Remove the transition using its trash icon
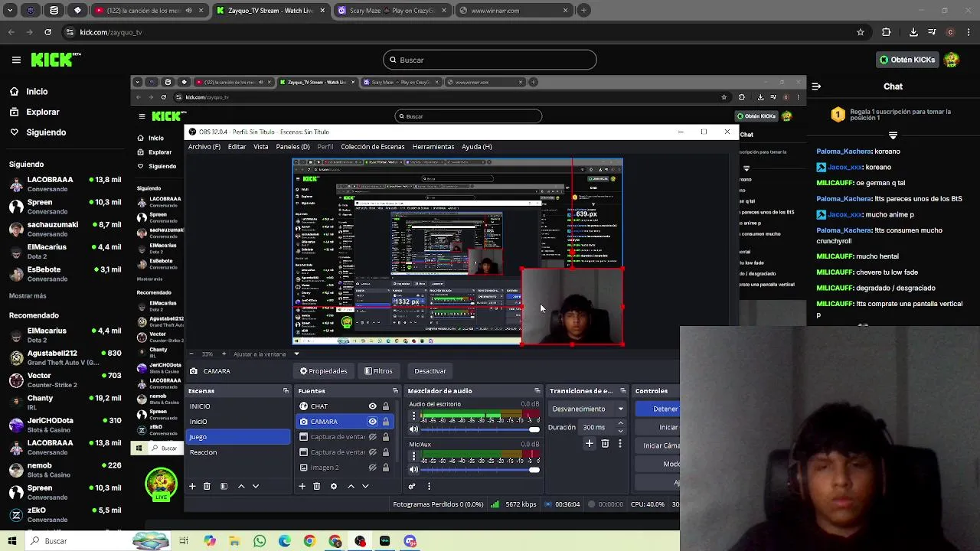The width and height of the screenshot is (980, 551). (x=605, y=443)
